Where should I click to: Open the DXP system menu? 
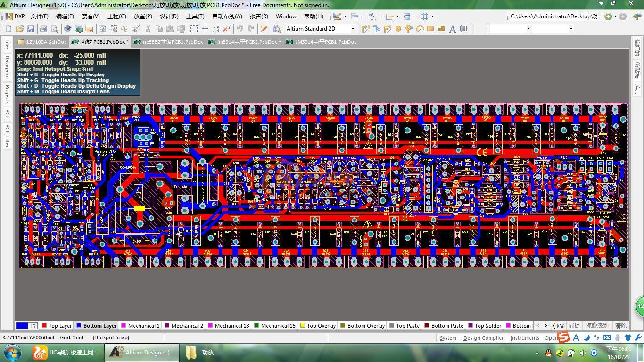click(15, 16)
